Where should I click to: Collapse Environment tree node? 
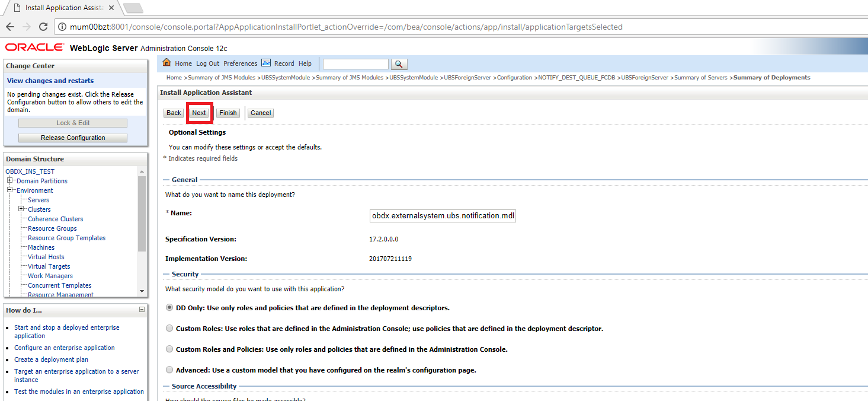tap(10, 190)
